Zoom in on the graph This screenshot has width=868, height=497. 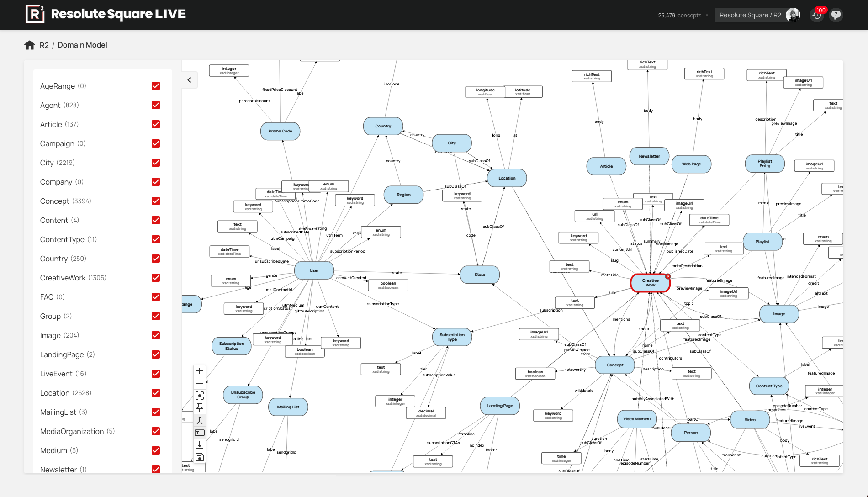(x=200, y=371)
